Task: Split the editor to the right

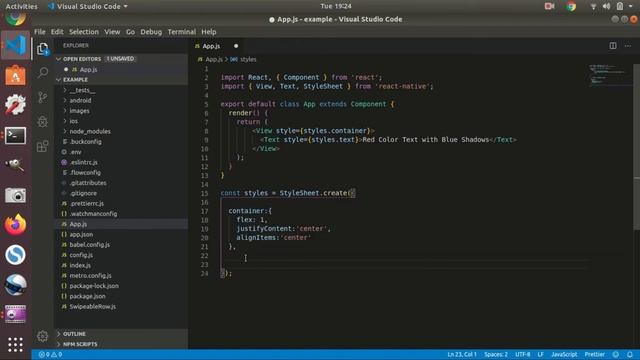Action: click(613, 46)
